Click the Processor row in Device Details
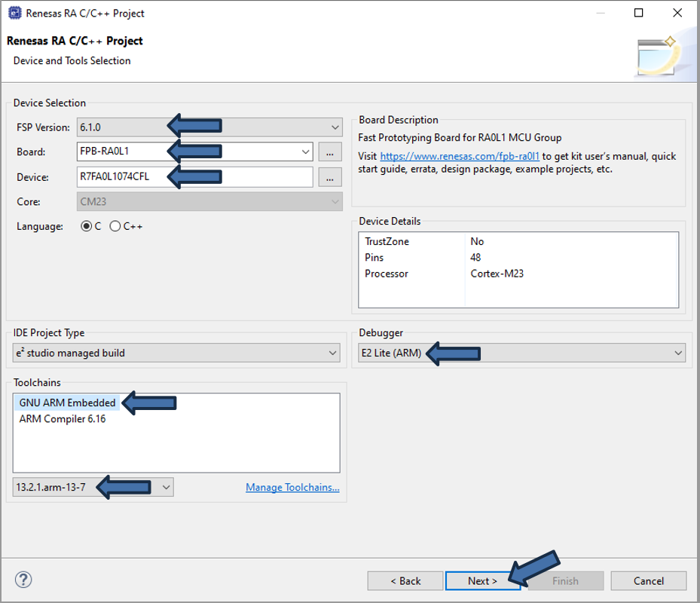 click(x=518, y=274)
